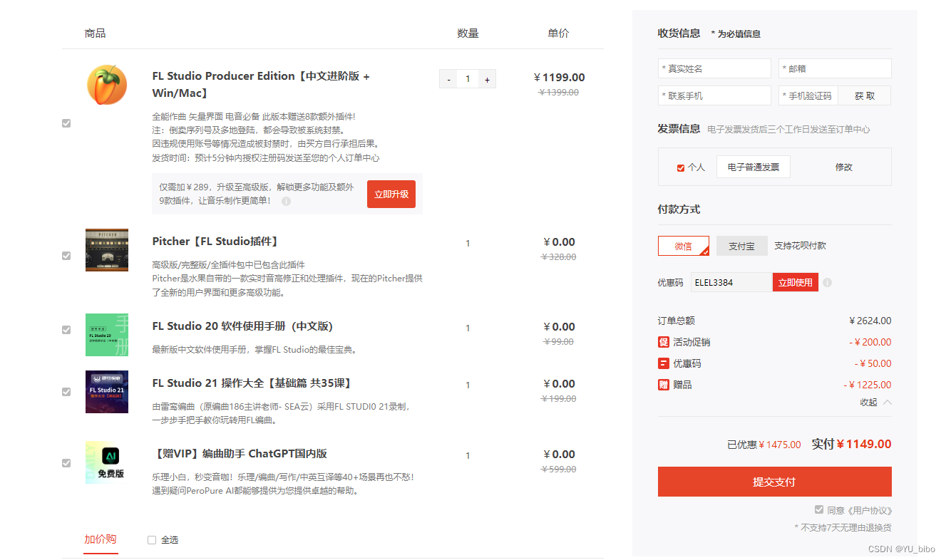The width and height of the screenshot is (946, 560).
Task: Toggle the 编曲助手 ChatGPT checkbox
Action: [66, 463]
